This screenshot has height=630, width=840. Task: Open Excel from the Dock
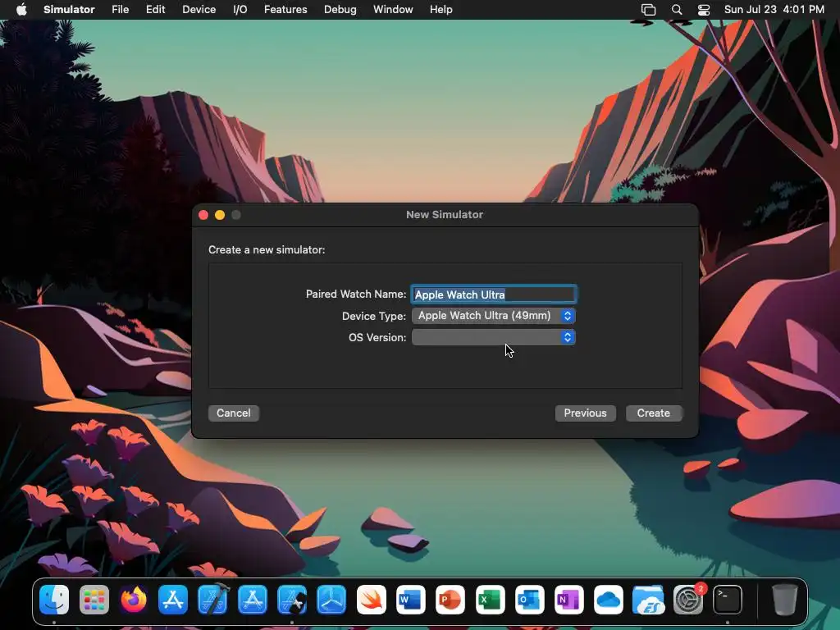click(491, 600)
